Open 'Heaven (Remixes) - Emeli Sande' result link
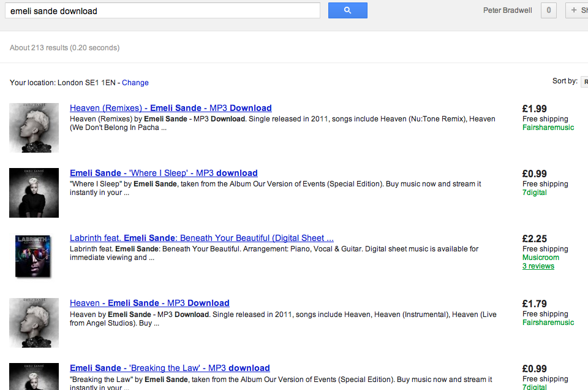This screenshot has width=588, height=390. point(170,108)
